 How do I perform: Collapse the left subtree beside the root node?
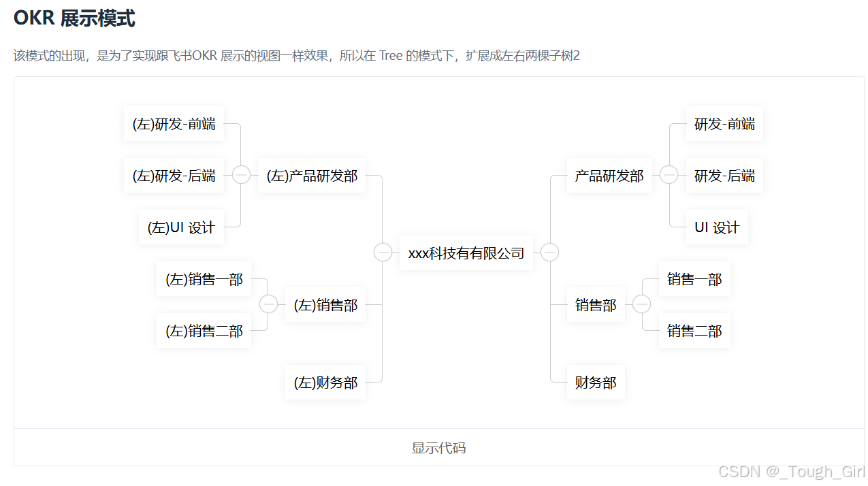click(x=383, y=252)
